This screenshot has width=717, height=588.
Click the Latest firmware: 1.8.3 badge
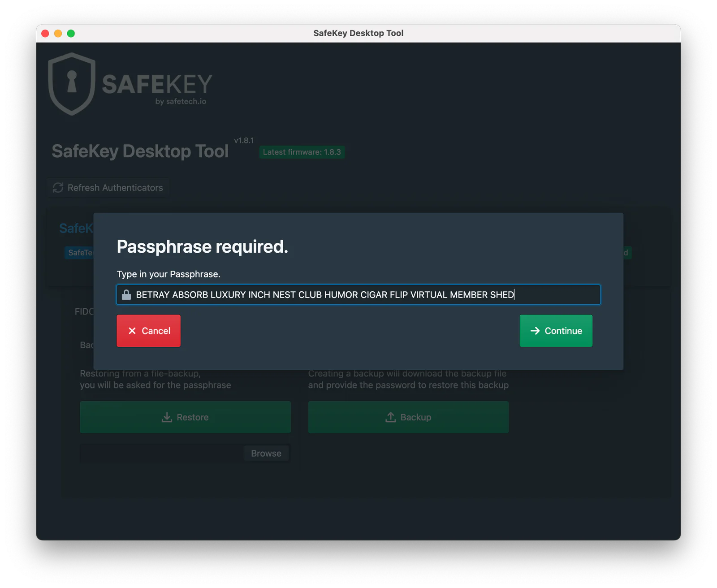coord(302,152)
